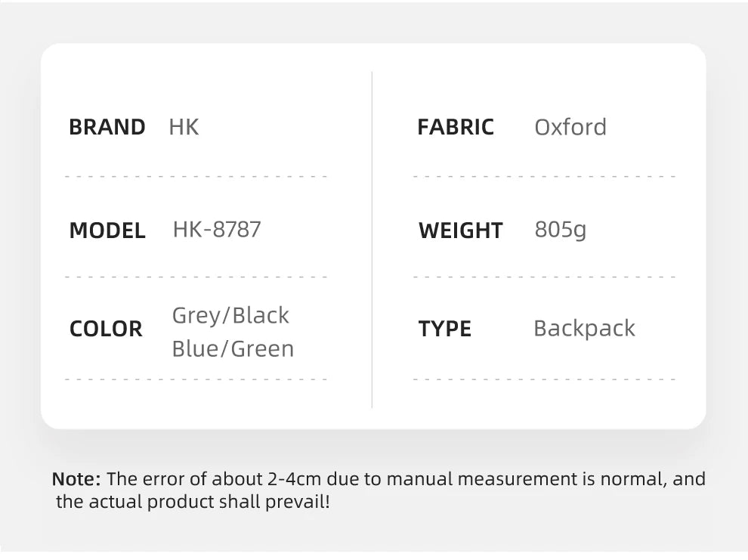The width and height of the screenshot is (748, 560).
Task: Select the HK-8787 model number
Action: 217,230
